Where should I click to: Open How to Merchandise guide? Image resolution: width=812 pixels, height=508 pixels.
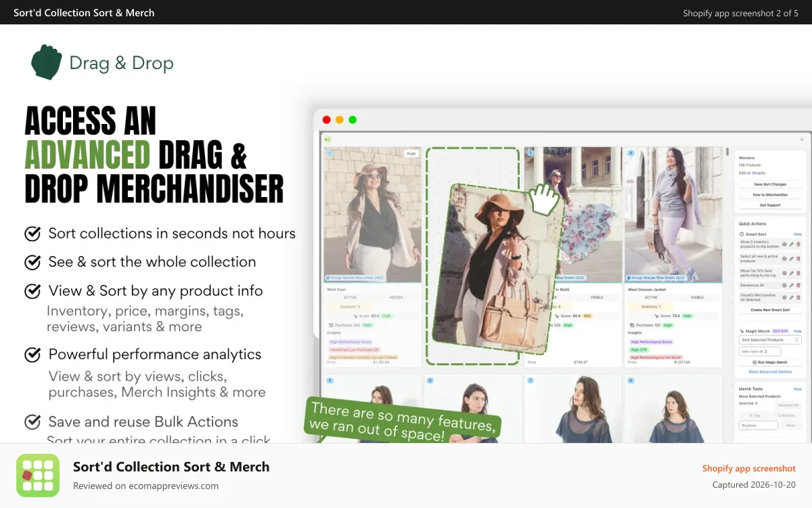pos(770,195)
